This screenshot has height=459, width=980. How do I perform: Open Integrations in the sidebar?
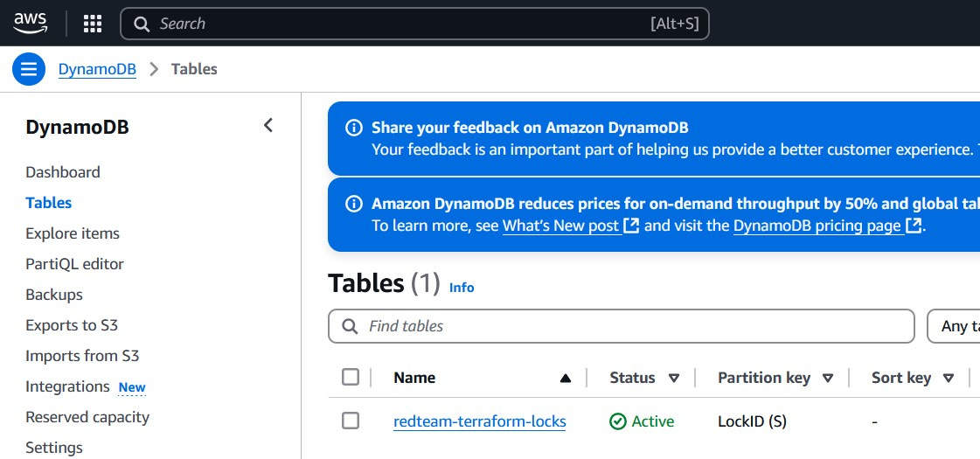point(67,386)
